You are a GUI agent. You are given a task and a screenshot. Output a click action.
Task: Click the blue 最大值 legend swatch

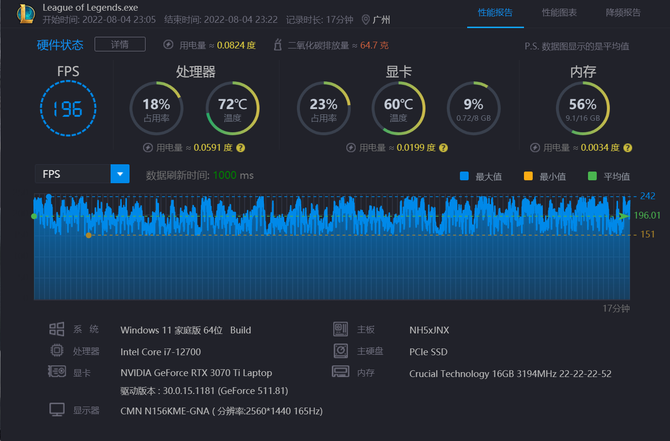pyautogui.click(x=464, y=176)
